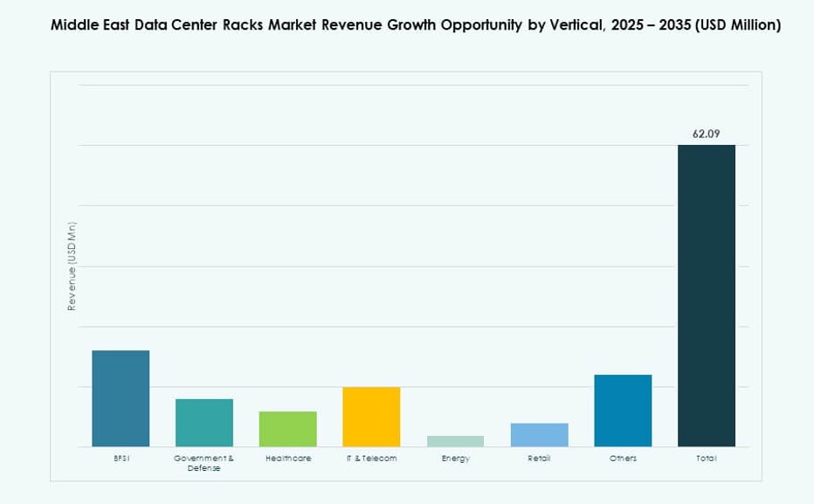Click the Total axis label
814x504 pixels.
707,457
